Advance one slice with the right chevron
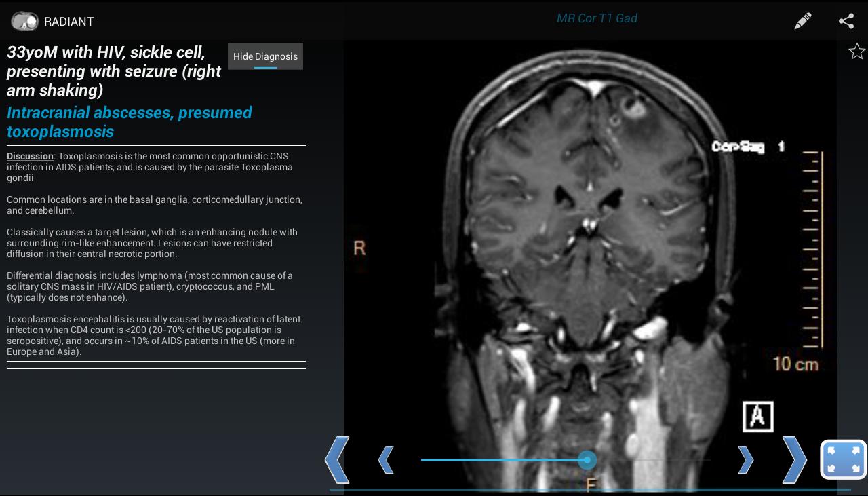This screenshot has width=868, height=496. coord(745,459)
